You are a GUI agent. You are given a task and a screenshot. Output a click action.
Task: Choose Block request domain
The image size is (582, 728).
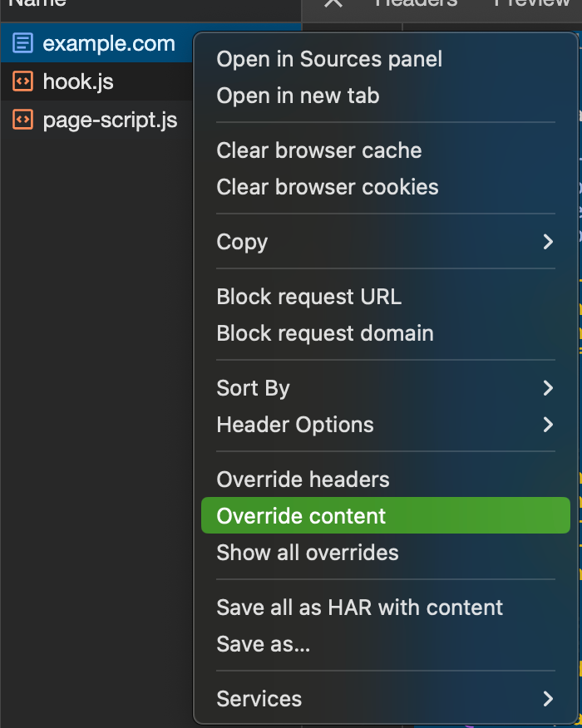[x=324, y=333]
